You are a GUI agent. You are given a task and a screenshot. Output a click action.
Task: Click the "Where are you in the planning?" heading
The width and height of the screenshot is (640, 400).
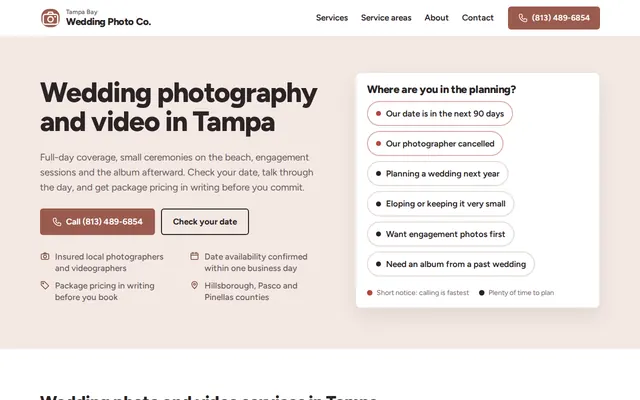pos(441,89)
